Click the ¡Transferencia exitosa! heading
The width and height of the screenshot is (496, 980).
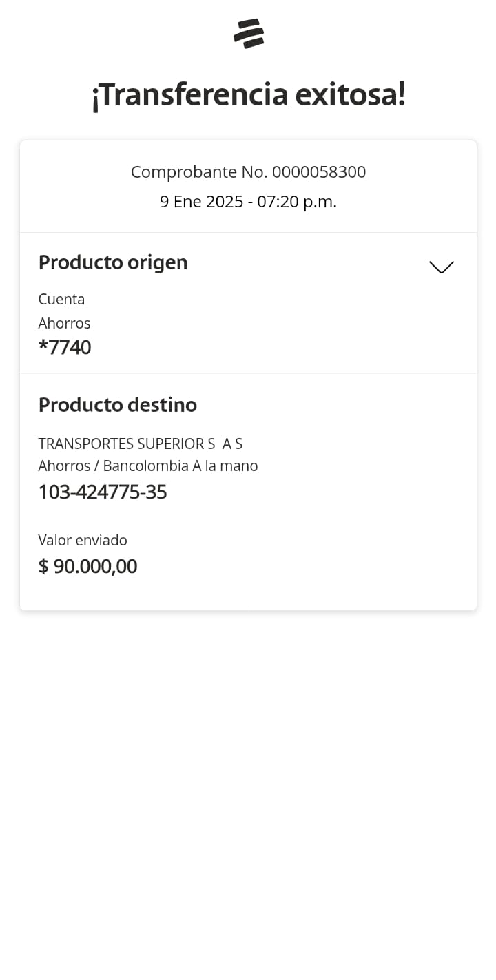(x=248, y=95)
